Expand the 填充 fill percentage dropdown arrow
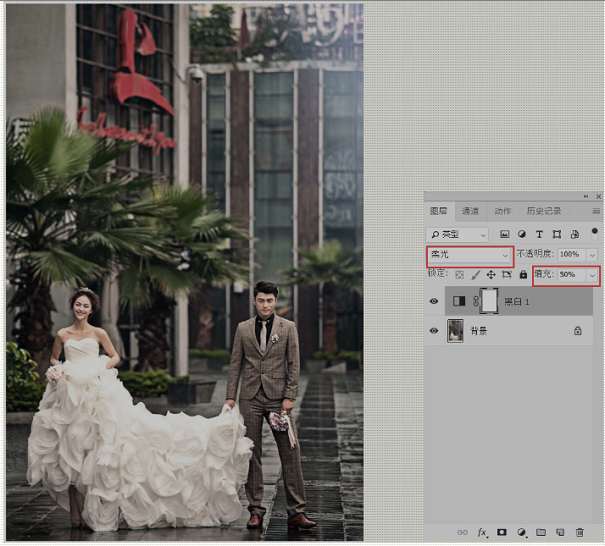Viewport: 605px width, 546px height. 592,275
